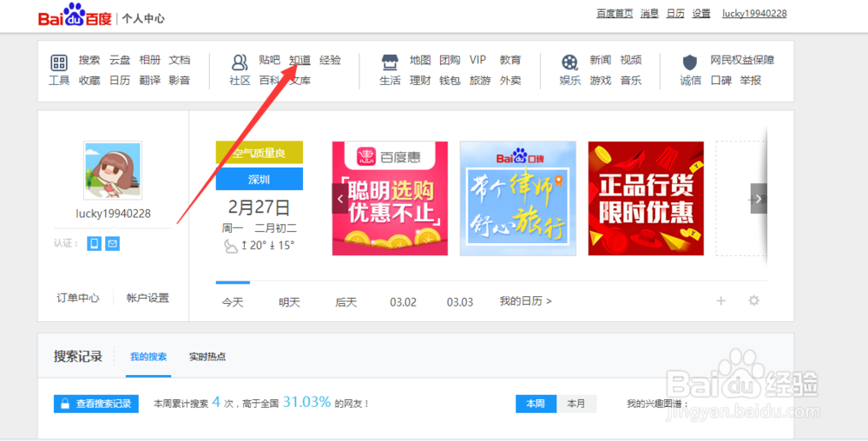Viewport: 868px width, 441px height.
Task: Click the 生活 shop icon
Action: [390, 63]
